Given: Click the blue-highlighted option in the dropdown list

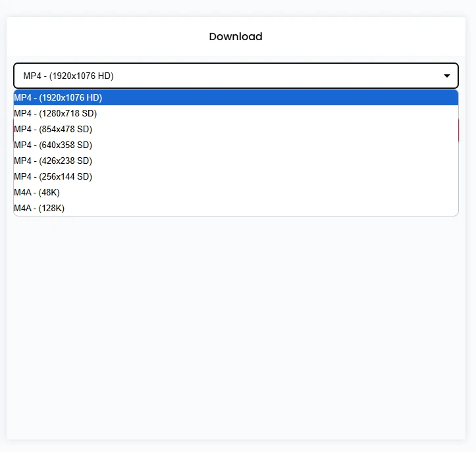Looking at the screenshot, I should [236, 97].
